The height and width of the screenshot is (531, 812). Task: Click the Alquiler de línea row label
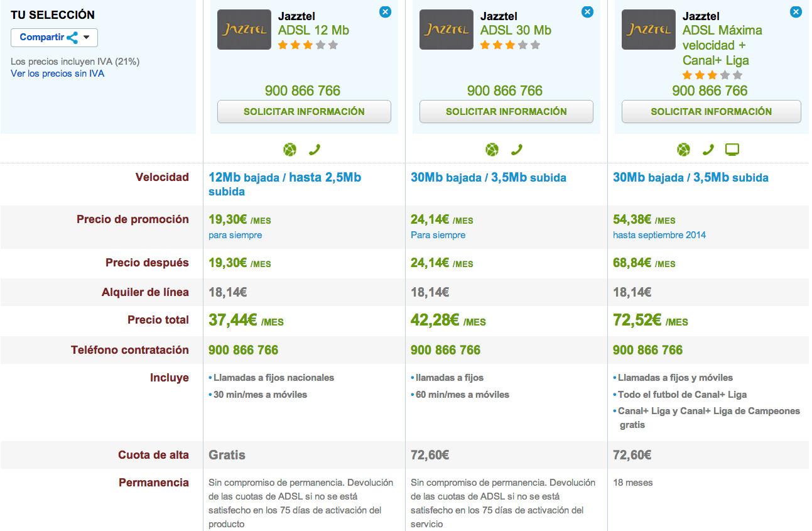tap(145, 292)
